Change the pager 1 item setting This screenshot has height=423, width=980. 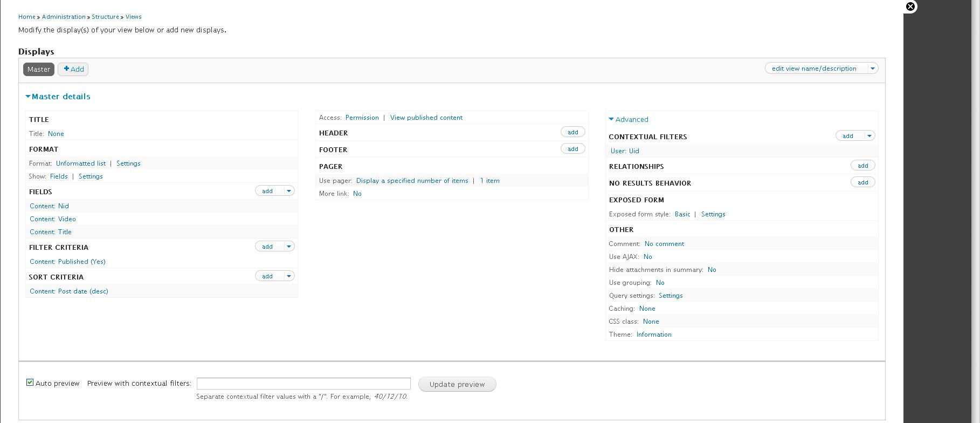click(489, 181)
